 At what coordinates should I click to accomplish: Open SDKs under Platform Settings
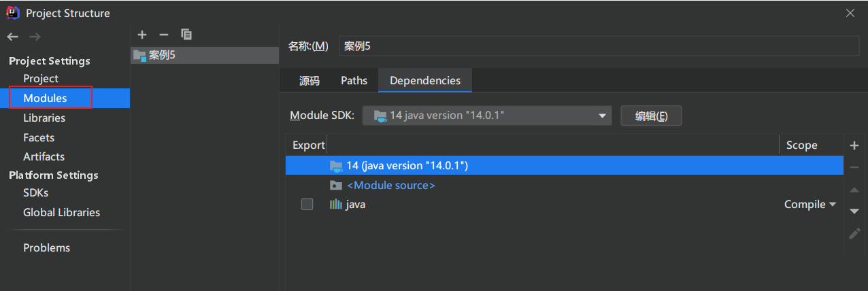(35, 192)
